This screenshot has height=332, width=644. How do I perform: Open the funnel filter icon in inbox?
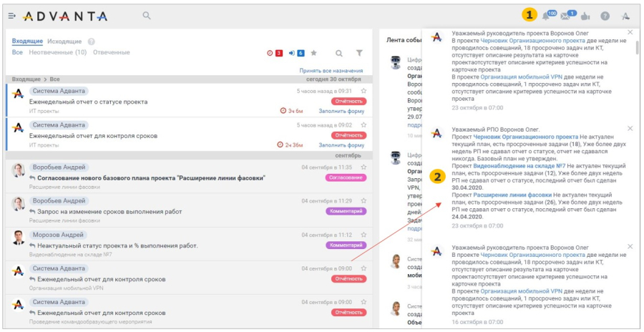tap(359, 53)
